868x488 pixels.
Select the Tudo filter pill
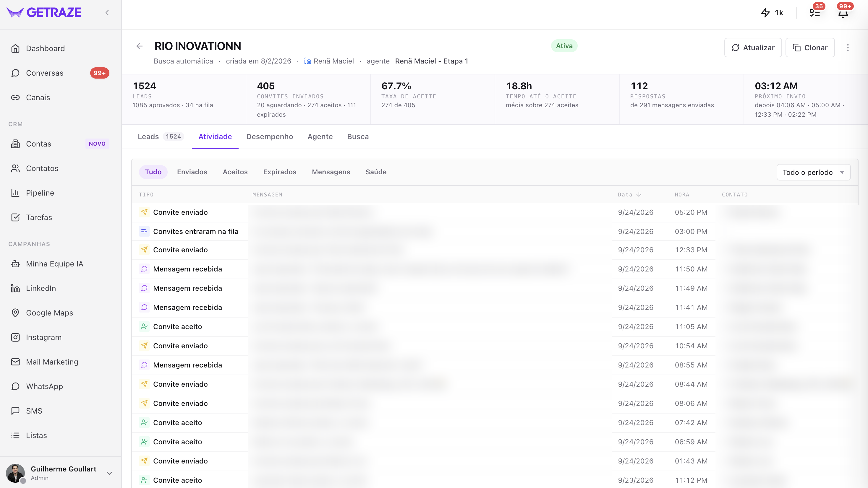click(x=153, y=172)
